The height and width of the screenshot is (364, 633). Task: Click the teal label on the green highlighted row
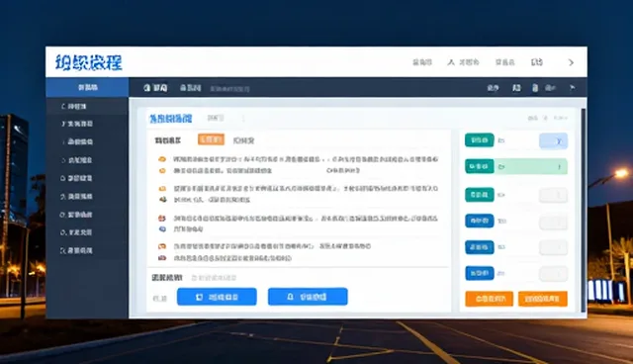point(479,166)
